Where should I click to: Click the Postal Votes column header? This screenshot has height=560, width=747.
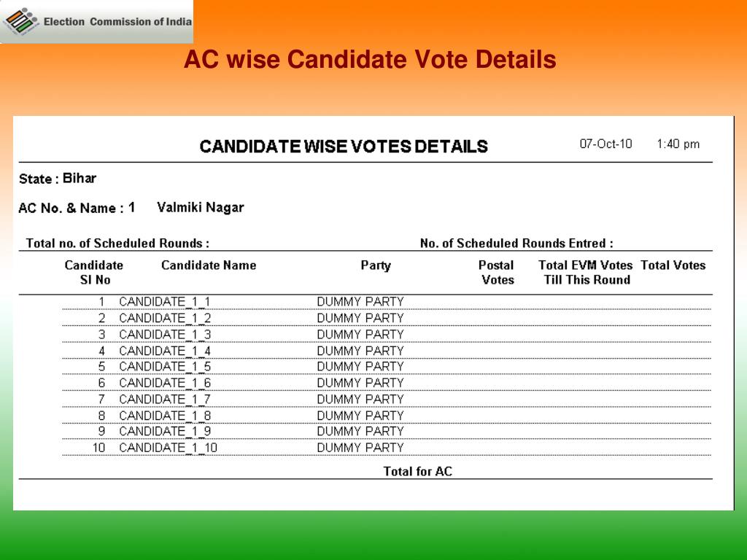(x=496, y=273)
